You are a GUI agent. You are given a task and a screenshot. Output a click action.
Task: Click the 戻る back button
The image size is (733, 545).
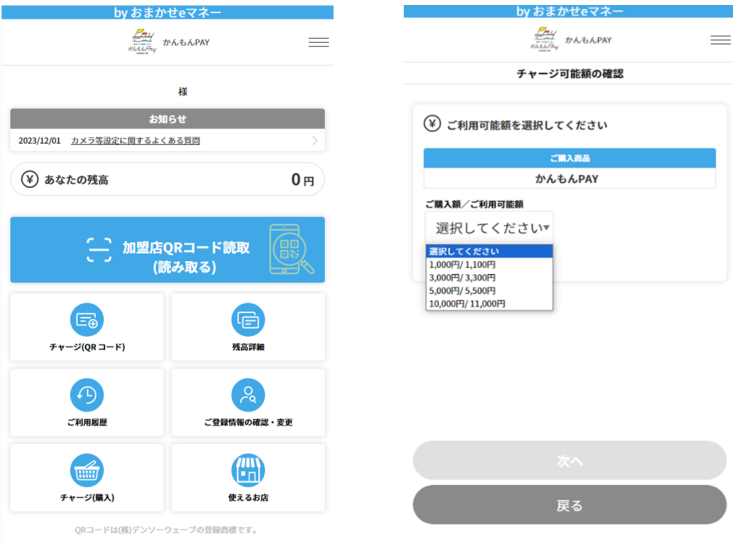click(569, 505)
